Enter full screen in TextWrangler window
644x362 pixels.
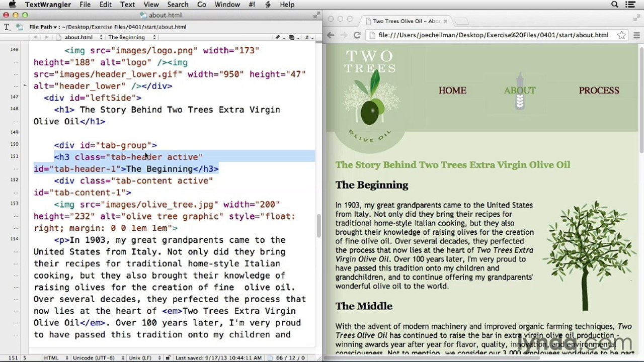316,15
